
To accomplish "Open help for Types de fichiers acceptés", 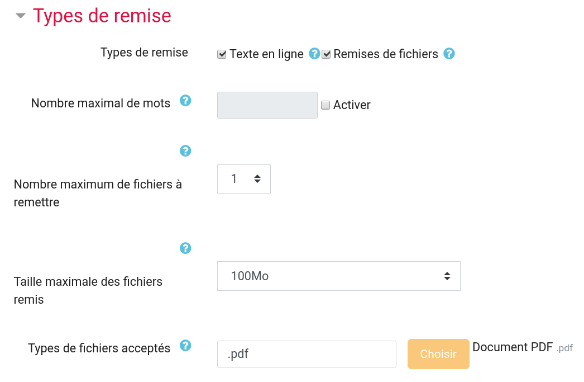I will [185, 346].
